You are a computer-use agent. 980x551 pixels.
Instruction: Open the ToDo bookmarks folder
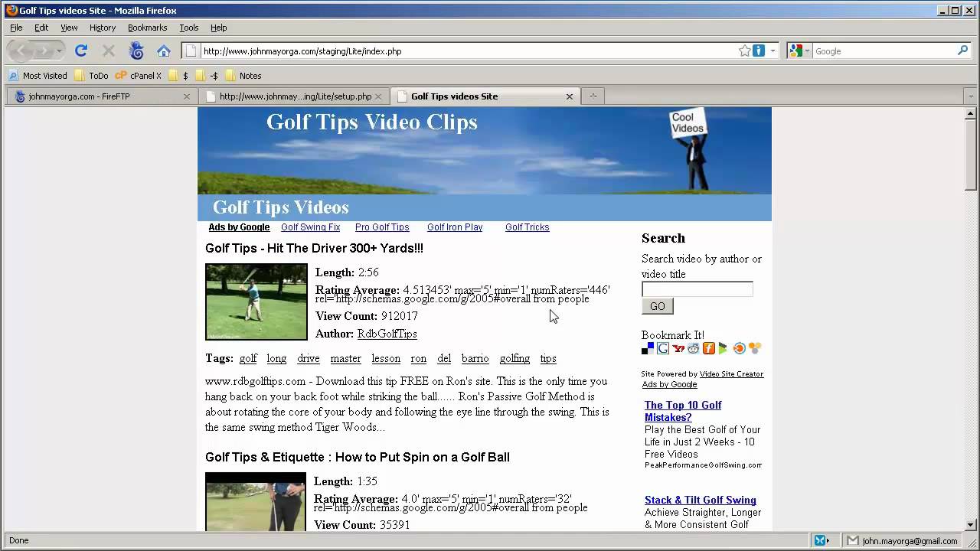coord(91,76)
